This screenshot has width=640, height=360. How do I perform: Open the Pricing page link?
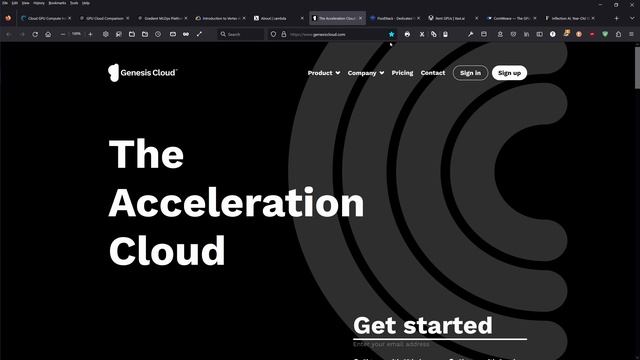coord(402,73)
